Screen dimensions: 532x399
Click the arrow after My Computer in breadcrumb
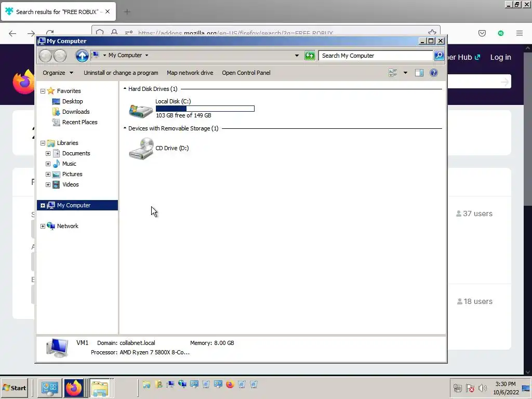click(147, 55)
